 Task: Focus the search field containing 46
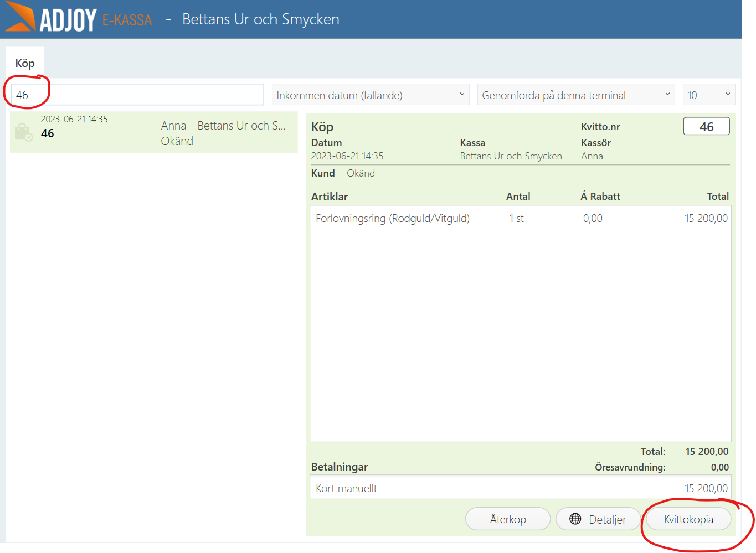point(137,95)
